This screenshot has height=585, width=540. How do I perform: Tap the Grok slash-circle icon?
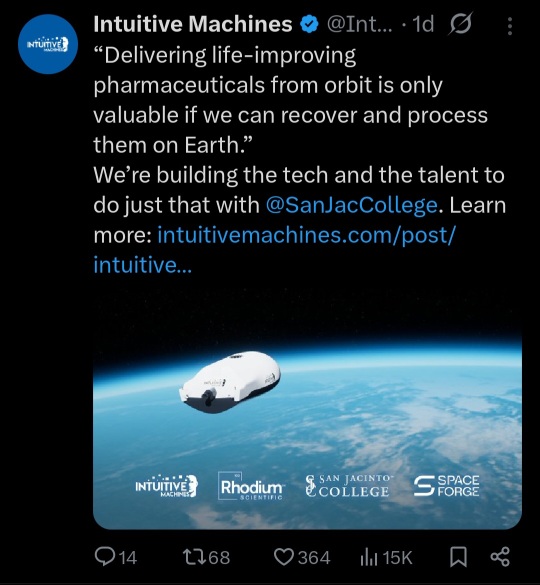click(461, 24)
